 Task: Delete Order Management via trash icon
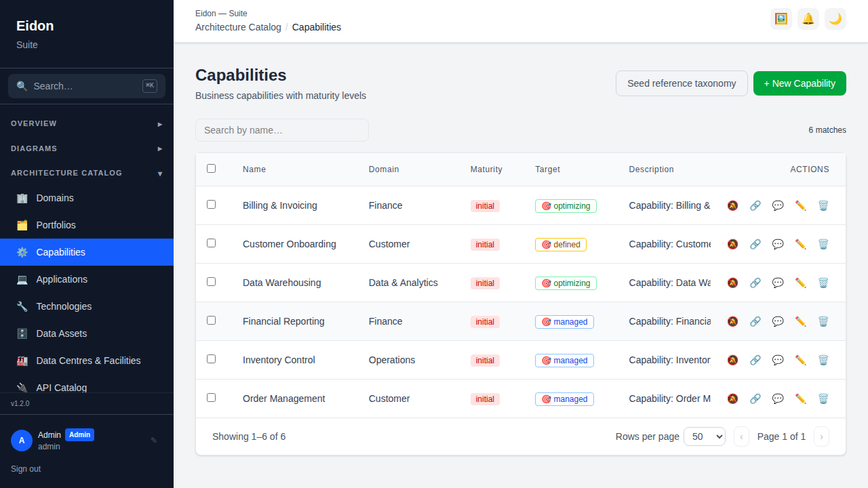pyautogui.click(x=823, y=399)
